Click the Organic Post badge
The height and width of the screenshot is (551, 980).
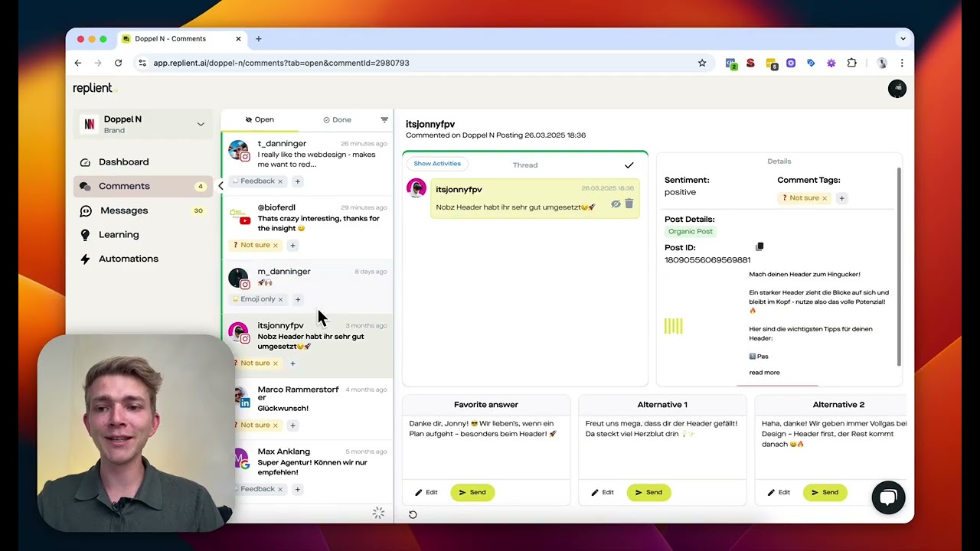(x=691, y=231)
